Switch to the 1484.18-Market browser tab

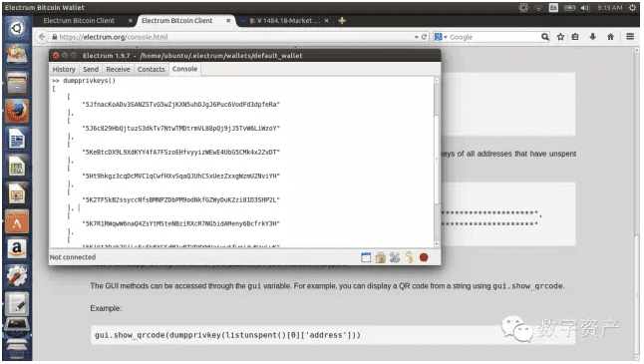[286, 21]
